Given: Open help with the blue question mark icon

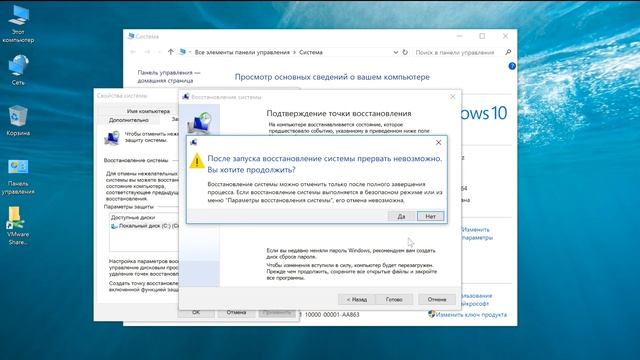Looking at the screenshot, I should tap(512, 66).
